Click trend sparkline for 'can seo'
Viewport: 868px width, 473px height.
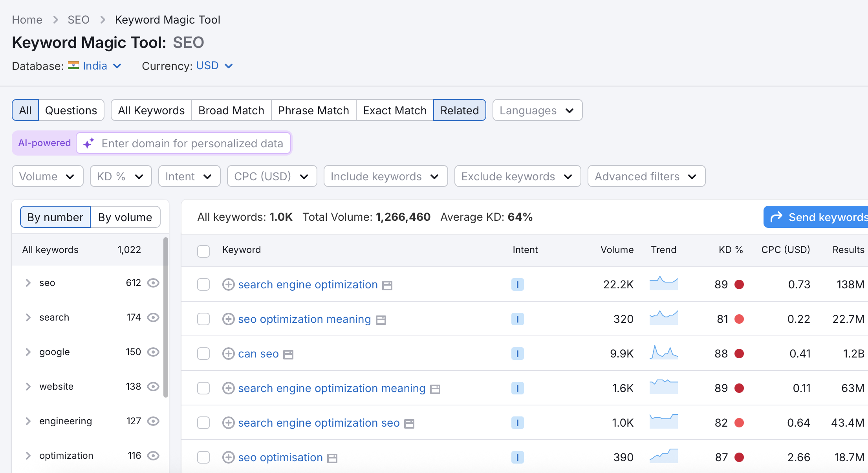tap(663, 352)
